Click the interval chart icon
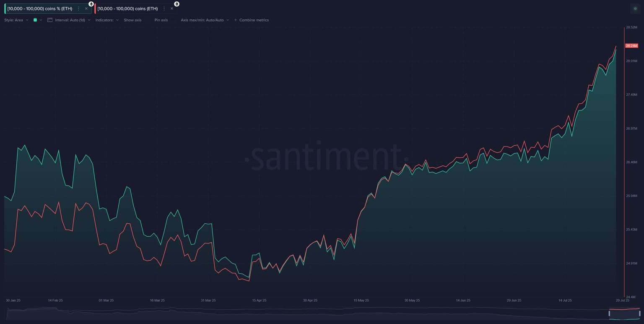 click(x=50, y=20)
